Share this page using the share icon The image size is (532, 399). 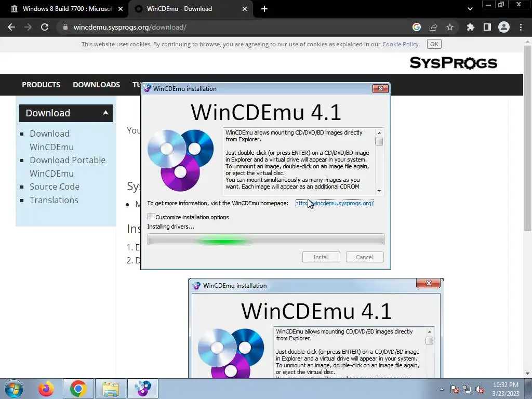[433, 27]
